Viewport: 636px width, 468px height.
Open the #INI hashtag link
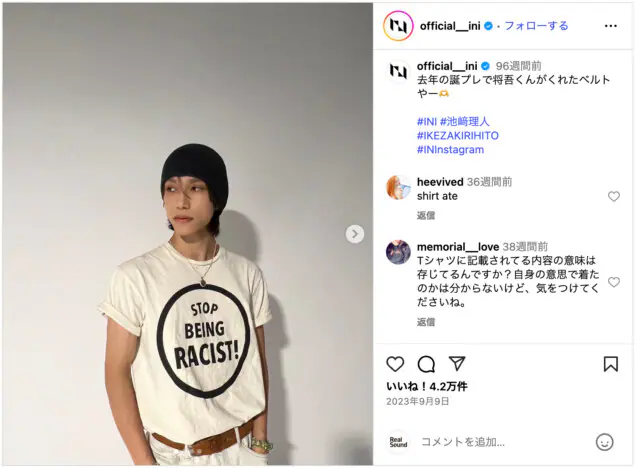coord(427,121)
